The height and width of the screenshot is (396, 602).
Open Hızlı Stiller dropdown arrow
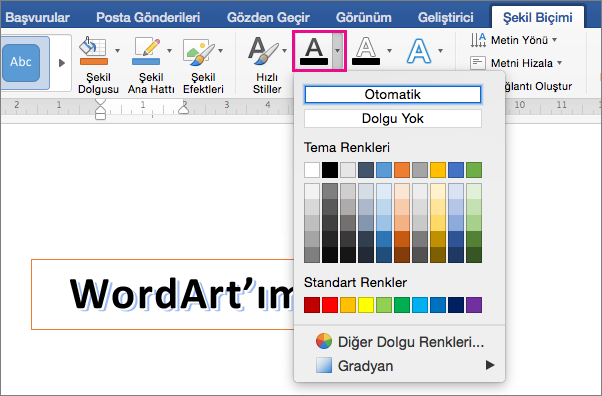[x=284, y=50]
